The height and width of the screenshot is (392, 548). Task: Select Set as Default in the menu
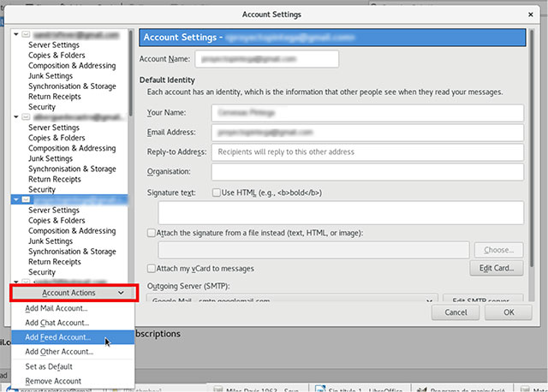click(x=73, y=366)
